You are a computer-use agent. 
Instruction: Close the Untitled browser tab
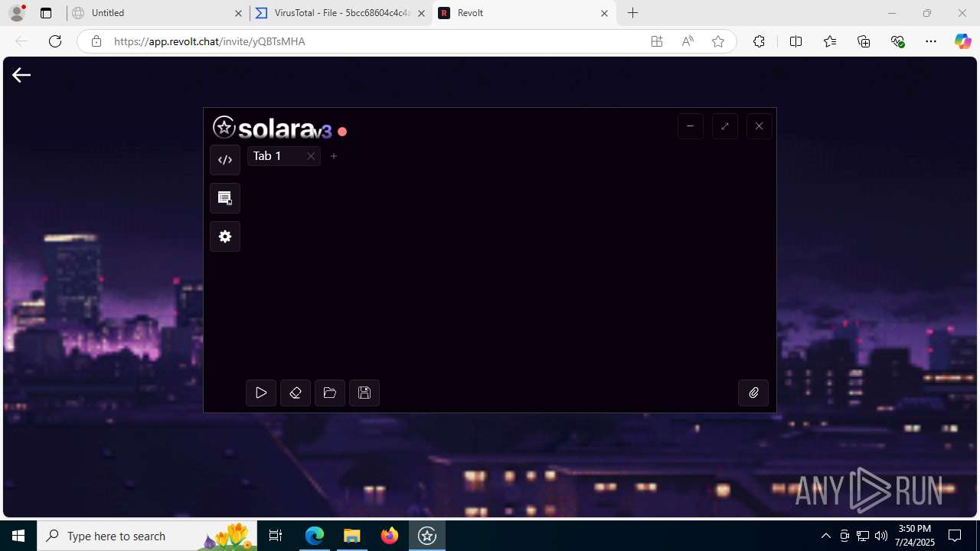(x=238, y=13)
